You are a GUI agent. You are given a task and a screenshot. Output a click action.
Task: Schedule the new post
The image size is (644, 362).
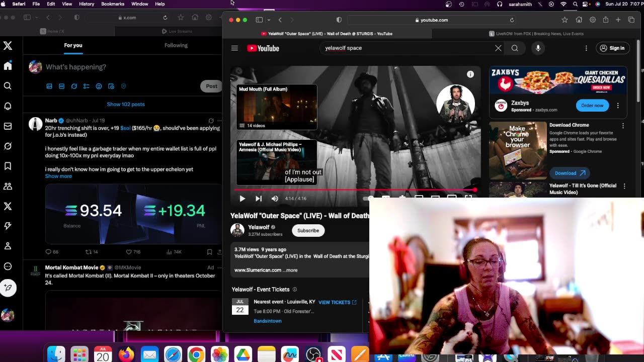111,86
